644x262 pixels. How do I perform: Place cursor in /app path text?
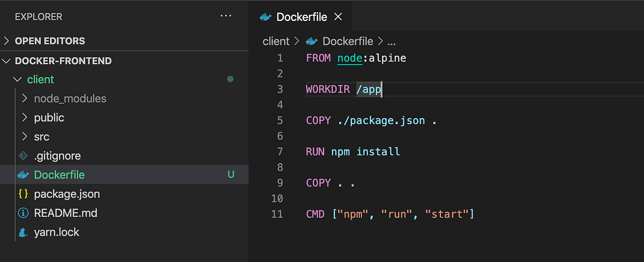(369, 90)
